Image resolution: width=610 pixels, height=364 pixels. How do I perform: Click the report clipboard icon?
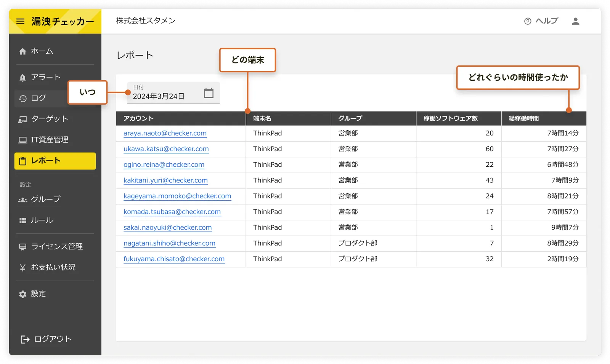pos(23,161)
